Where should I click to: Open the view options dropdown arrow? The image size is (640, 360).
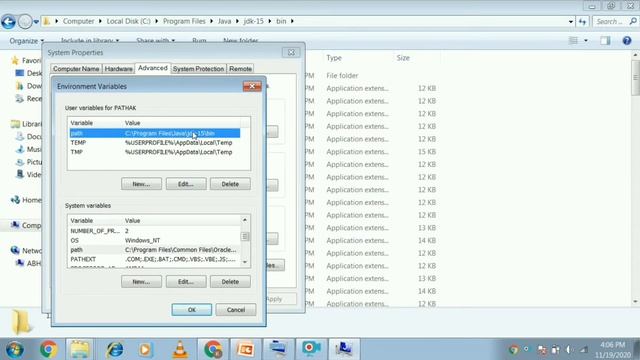(586, 40)
